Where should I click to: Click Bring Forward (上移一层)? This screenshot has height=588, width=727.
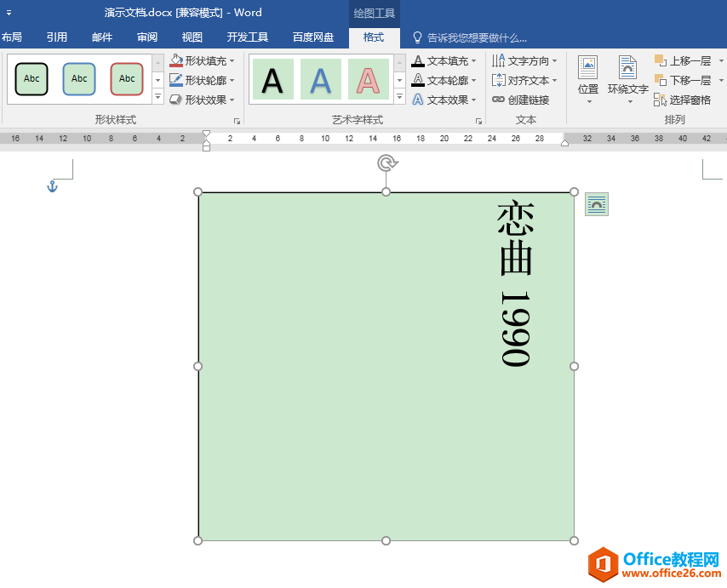click(683, 60)
